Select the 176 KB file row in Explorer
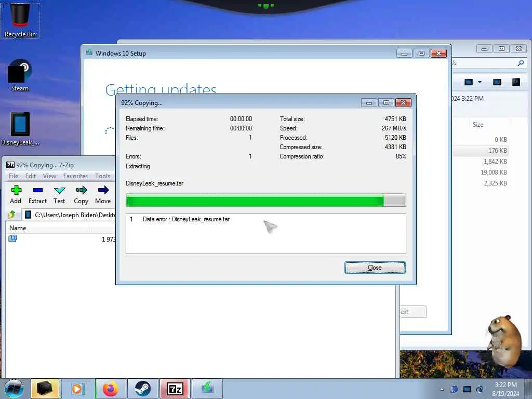Viewport: 532px width, 399px height. pos(480,150)
